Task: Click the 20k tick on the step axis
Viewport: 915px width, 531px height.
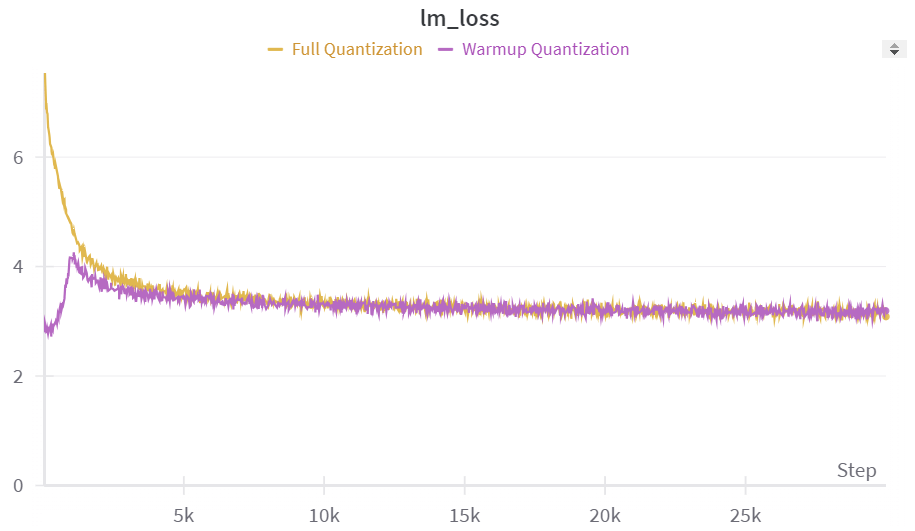Action: pos(604,515)
